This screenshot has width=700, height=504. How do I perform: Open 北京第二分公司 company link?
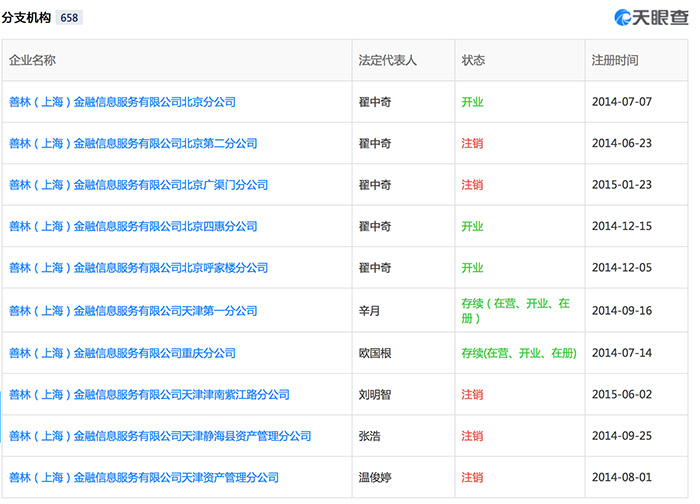click(x=133, y=144)
